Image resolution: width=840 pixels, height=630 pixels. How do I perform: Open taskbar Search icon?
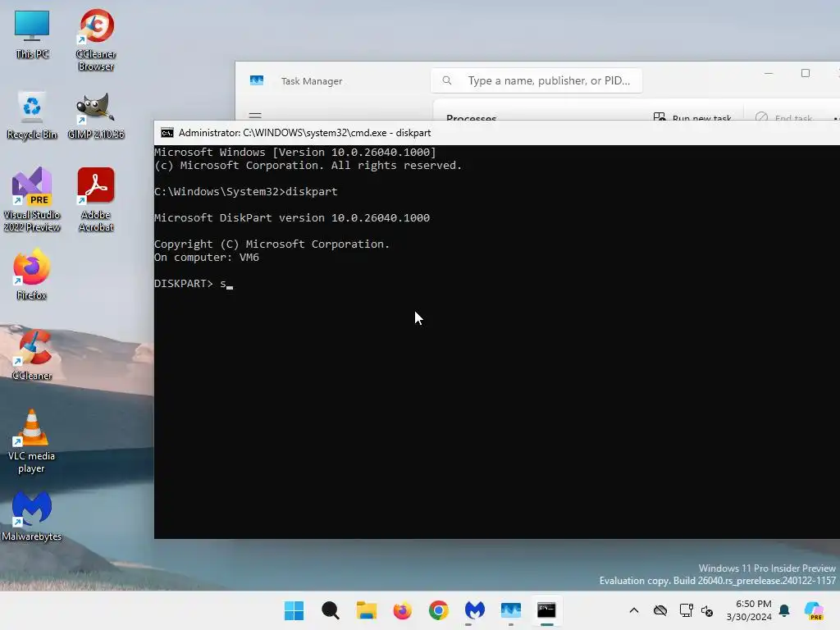click(330, 610)
